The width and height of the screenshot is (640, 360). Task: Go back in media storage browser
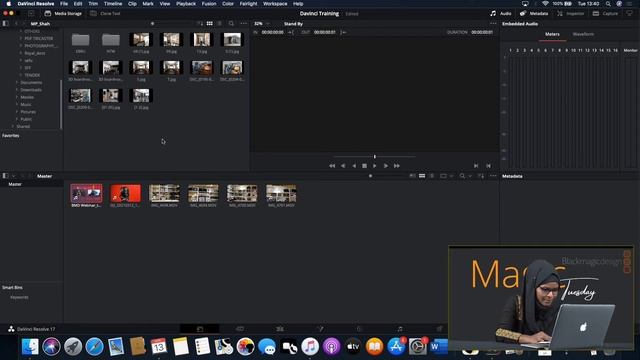point(16,24)
